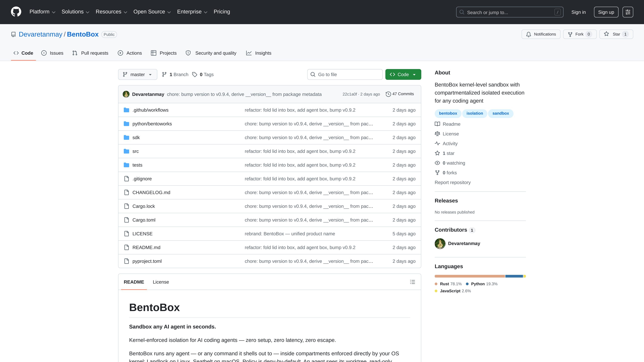Open the src folder

coord(136,151)
